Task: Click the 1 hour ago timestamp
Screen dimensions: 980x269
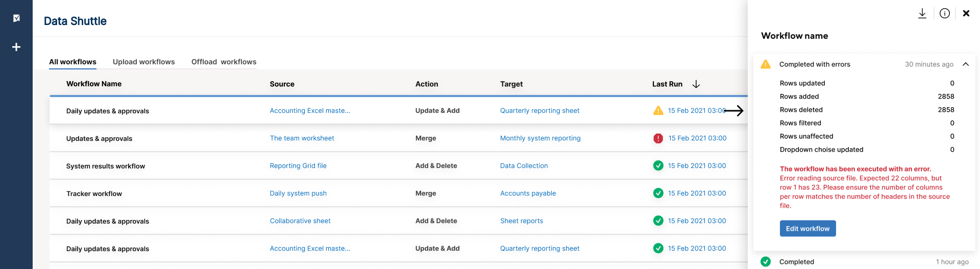Action: (952, 262)
